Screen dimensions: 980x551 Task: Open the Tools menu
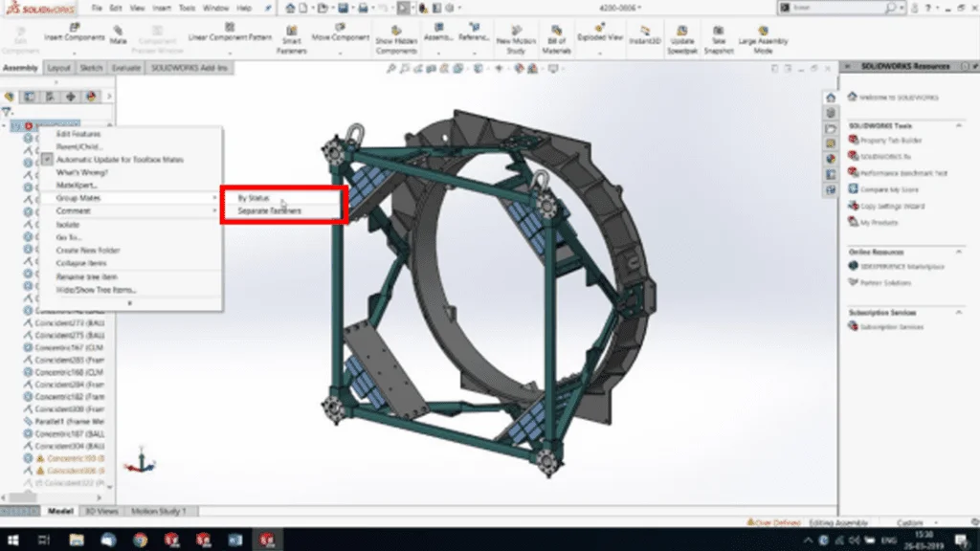pyautogui.click(x=187, y=8)
